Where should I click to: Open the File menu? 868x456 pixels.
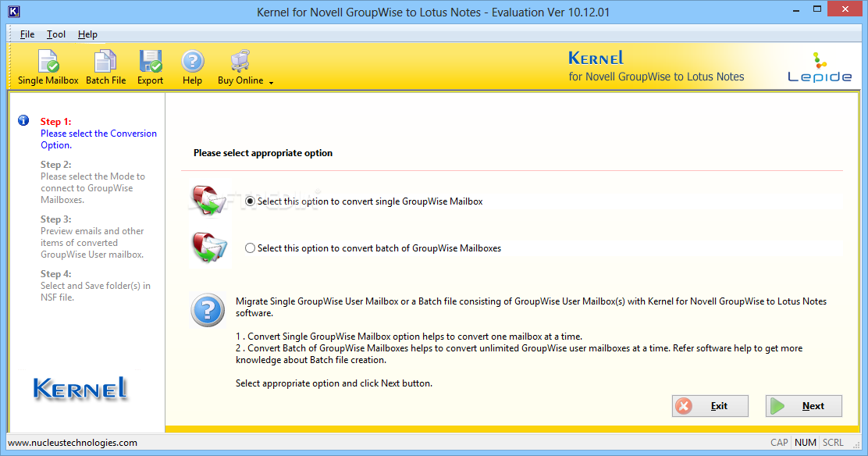point(27,34)
